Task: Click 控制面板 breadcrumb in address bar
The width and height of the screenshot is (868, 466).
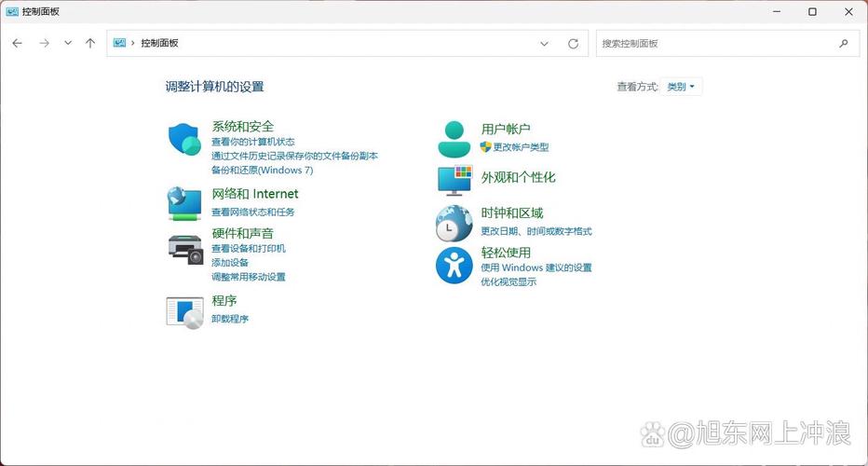Action: pyautogui.click(x=159, y=43)
